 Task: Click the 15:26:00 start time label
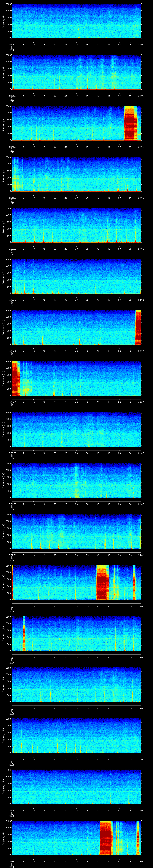(12, 249)
